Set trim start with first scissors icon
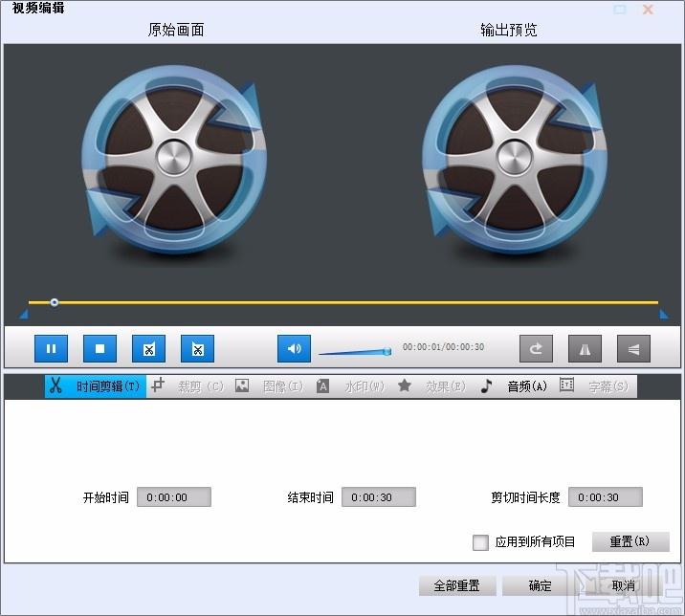 (x=148, y=348)
